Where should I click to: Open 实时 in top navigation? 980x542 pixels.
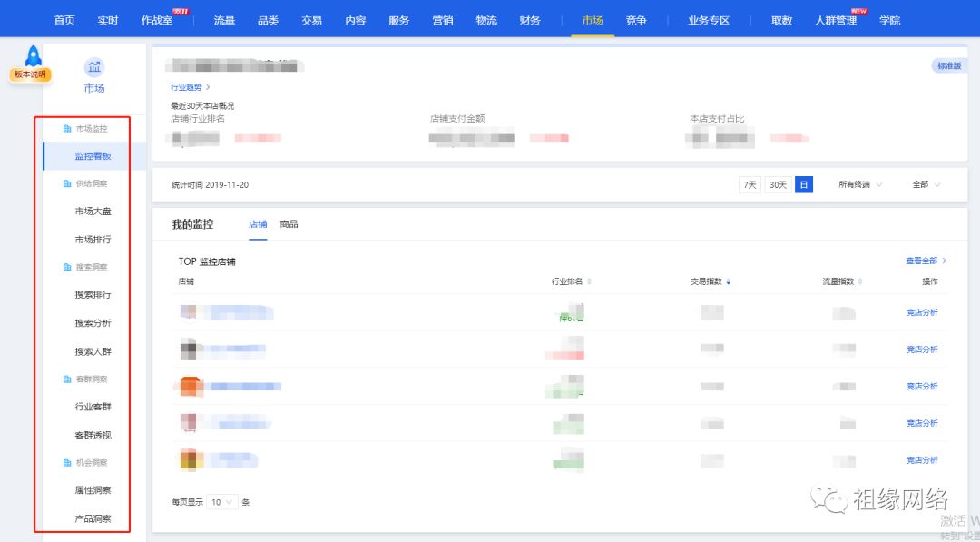click(x=107, y=21)
